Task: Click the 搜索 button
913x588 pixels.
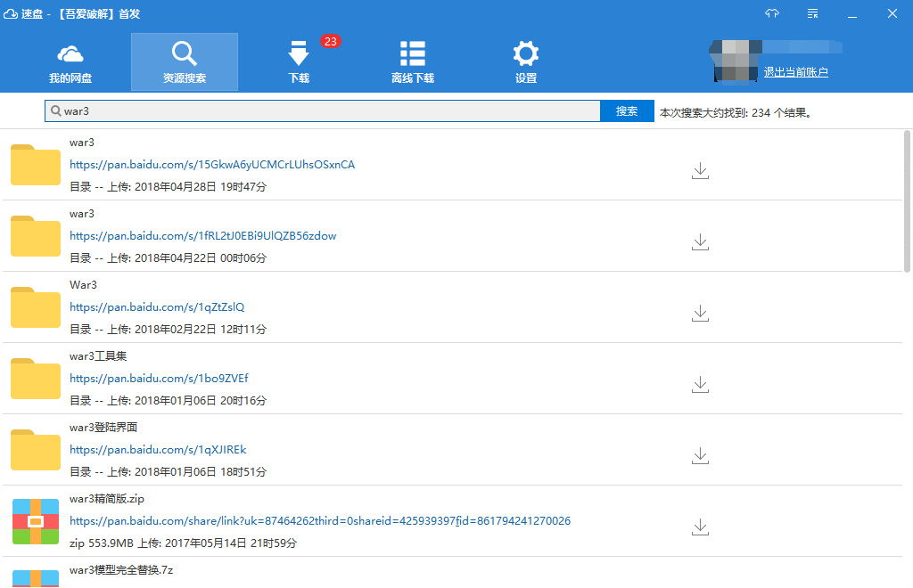Action: pos(627,111)
